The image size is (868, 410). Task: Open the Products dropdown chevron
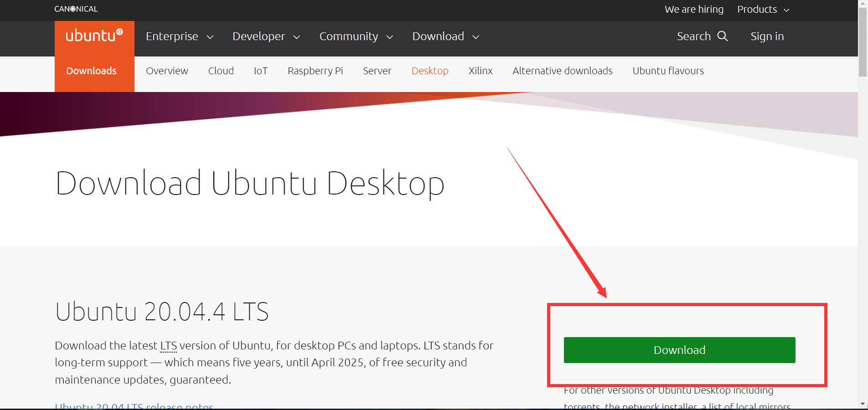pyautogui.click(x=786, y=10)
